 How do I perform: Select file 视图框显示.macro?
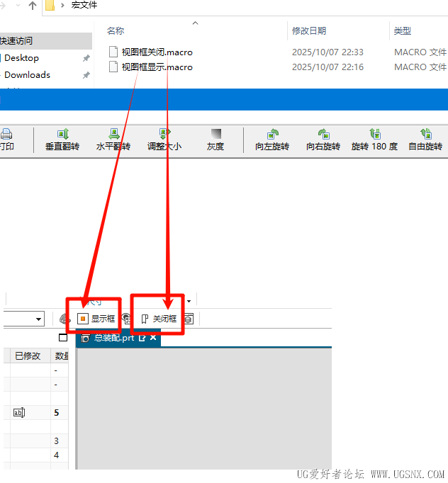tap(157, 67)
